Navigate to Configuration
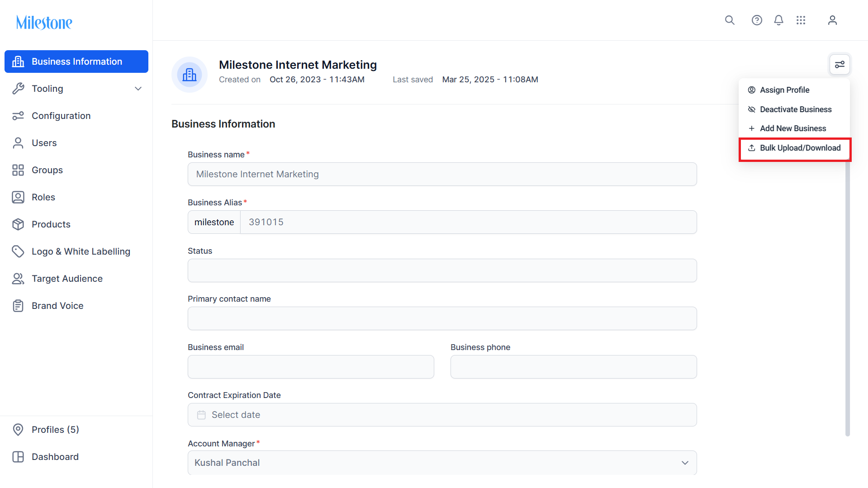The width and height of the screenshot is (868, 488). tap(76, 116)
